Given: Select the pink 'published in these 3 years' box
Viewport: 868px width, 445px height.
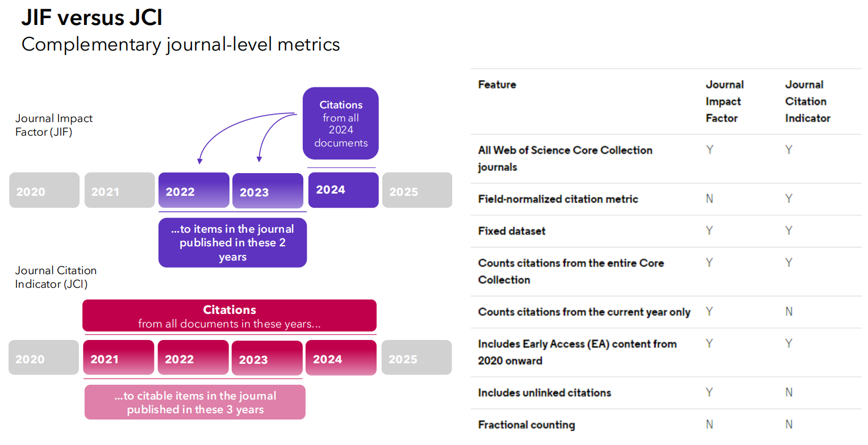Looking at the screenshot, I should pos(195,402).
